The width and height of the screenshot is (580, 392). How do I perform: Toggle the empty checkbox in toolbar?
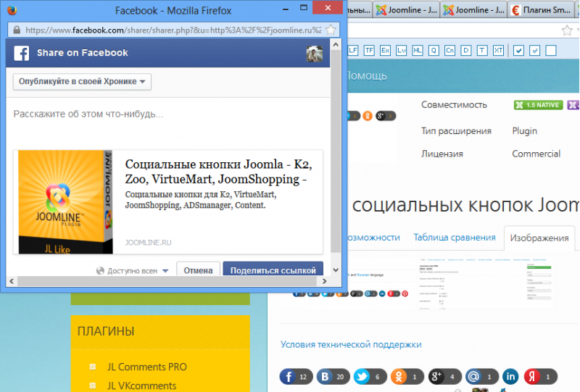(551, 51)
